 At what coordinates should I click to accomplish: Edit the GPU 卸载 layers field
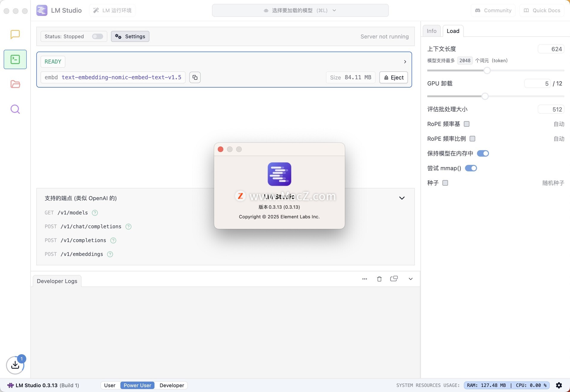[537, 83]
